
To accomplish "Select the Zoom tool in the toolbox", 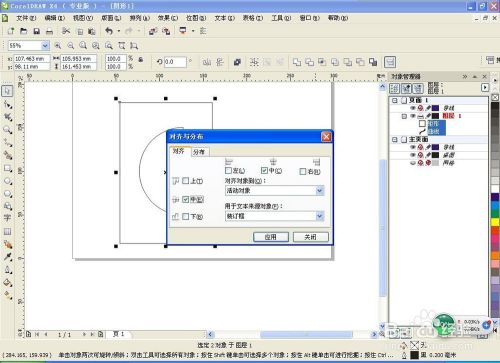I will 7,130.
